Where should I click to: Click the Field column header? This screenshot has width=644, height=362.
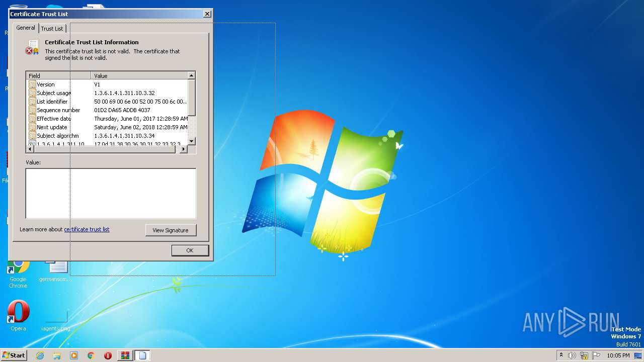point(58,76)
